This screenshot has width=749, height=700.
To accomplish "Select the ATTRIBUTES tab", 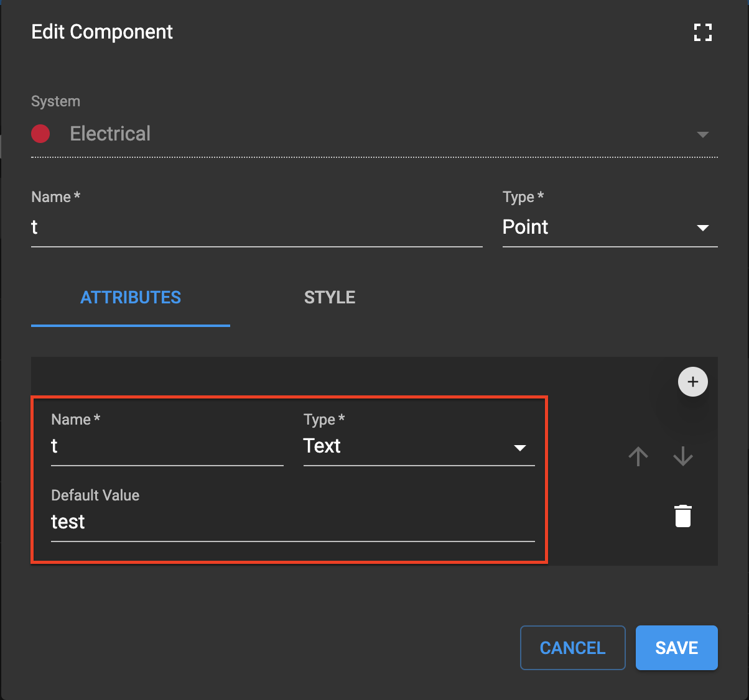I will (x=130, y=297).
